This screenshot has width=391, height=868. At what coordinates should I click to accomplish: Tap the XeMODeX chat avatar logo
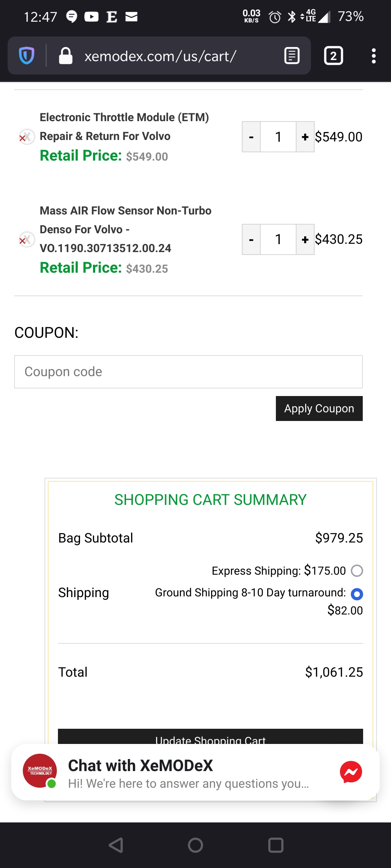click(x=40, y=770)
